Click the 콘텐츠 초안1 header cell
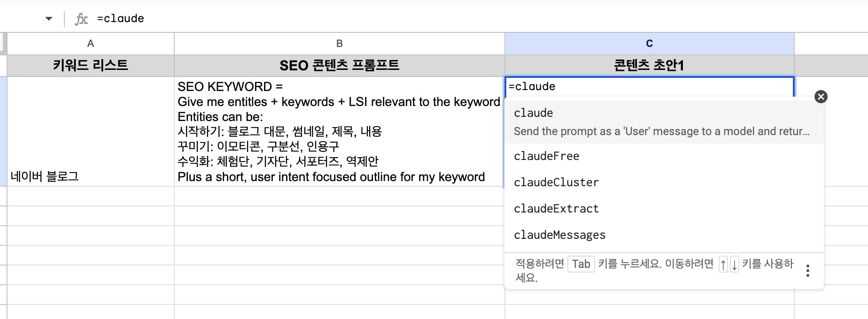868x319 pixels. tap(649, 65)
